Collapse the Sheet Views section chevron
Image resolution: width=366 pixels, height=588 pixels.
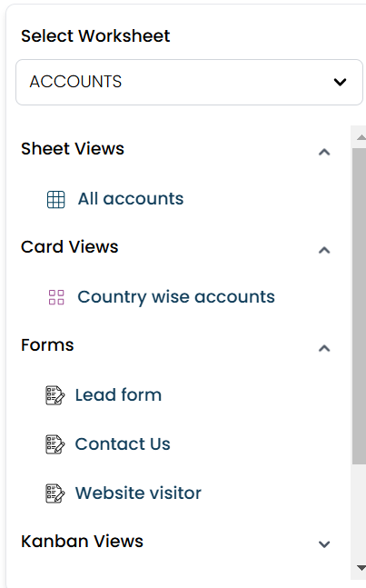point(324,152)
